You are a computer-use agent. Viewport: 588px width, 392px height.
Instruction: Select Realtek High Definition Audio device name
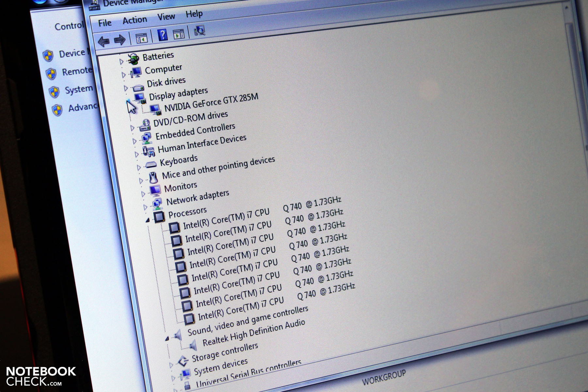coord(254,333)
